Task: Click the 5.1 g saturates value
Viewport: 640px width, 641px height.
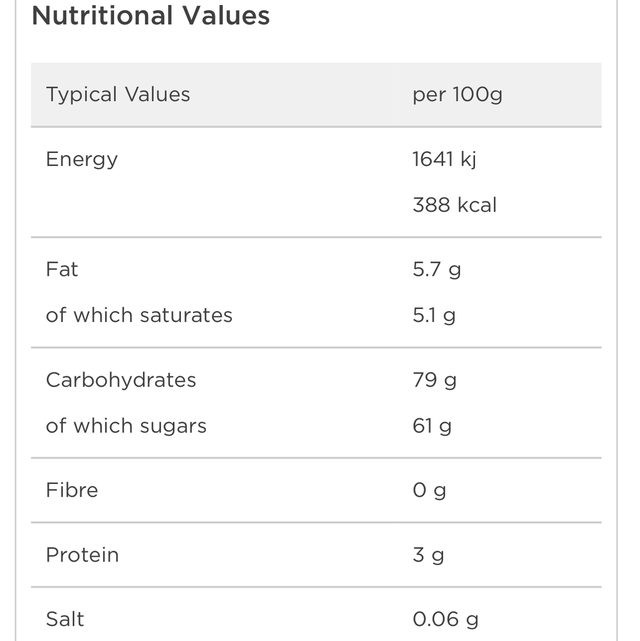Action: (434, 315)
